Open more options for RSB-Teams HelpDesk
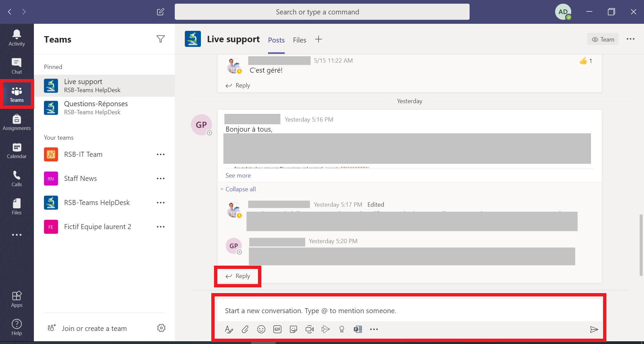Viewport: 644px width, 344px height. [161, 203]
